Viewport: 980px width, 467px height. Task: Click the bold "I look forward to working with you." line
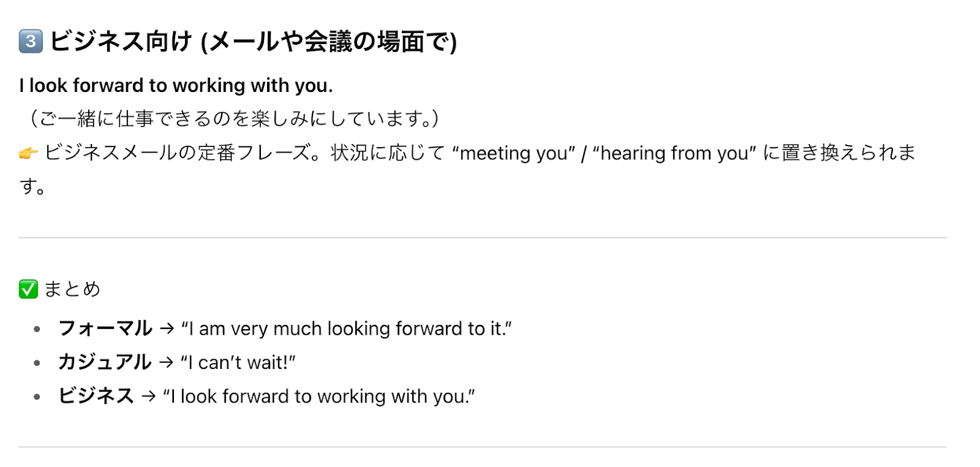click(176, 86)
